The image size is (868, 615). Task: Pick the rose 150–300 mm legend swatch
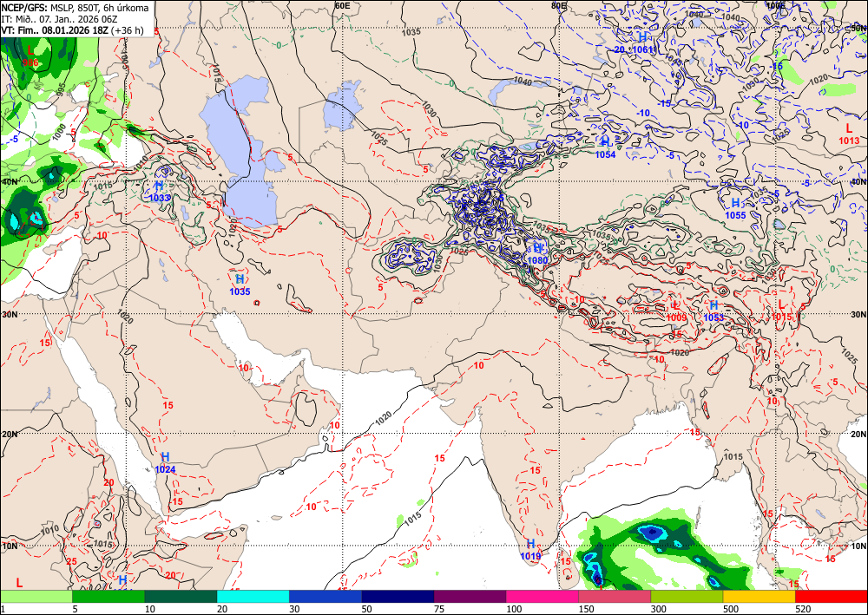(x=615, y=596)
